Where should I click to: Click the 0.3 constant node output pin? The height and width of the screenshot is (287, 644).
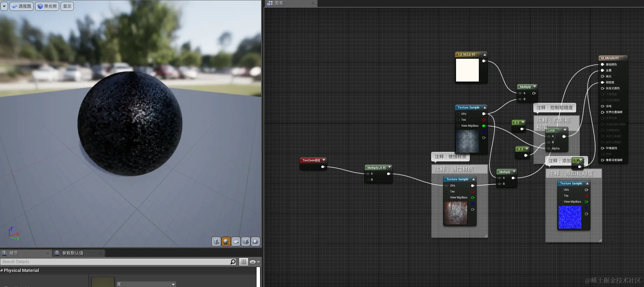[526, 155]
